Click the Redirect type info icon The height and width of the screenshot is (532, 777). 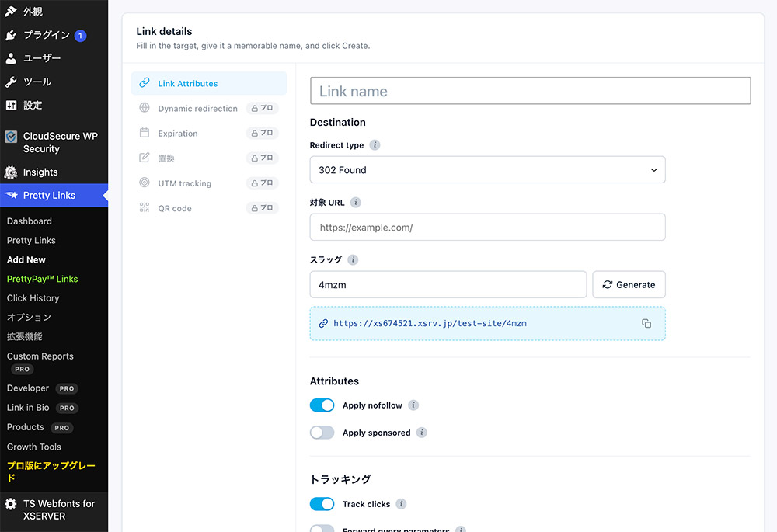(375, 144)
